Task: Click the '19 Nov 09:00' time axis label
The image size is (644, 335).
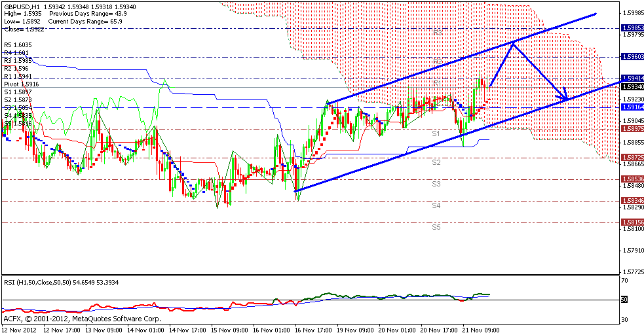Action: pos(356,330)
